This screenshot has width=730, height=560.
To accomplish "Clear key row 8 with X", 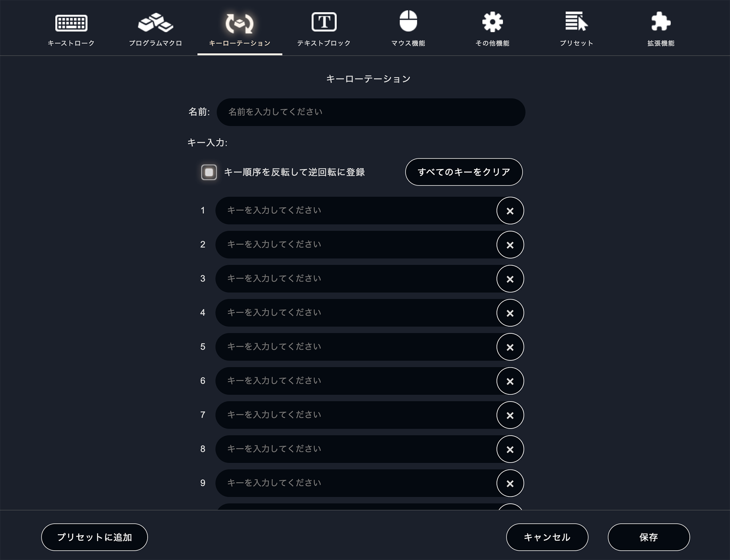I will [x=510, y=449].
